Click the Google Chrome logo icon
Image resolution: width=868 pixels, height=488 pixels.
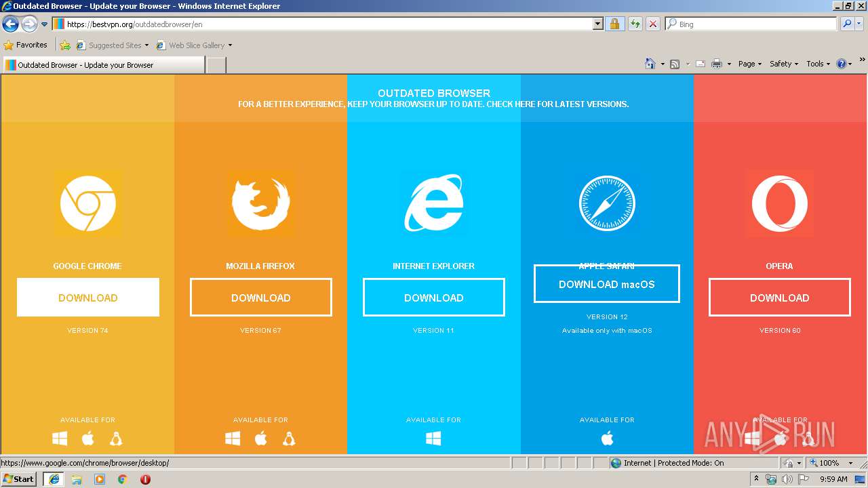tap(88, 203)
